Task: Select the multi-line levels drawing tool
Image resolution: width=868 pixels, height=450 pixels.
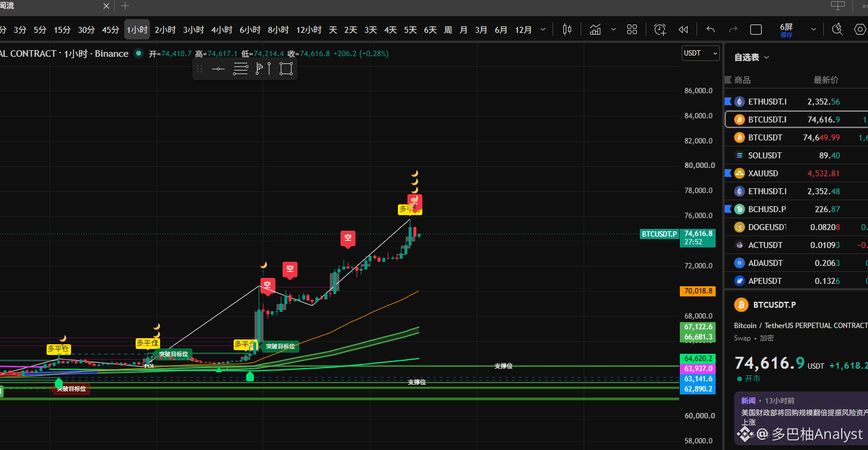Action: [240, 69]
